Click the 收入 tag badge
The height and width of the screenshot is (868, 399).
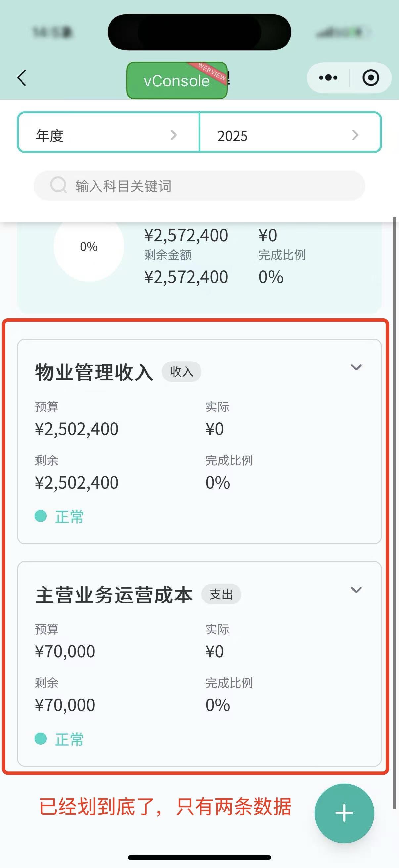click(182, 372)
